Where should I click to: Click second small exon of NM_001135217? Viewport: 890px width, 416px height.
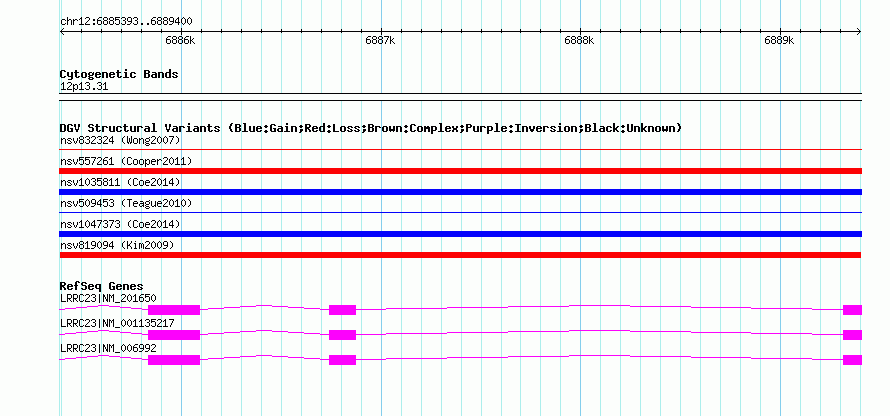coord(342,335)
